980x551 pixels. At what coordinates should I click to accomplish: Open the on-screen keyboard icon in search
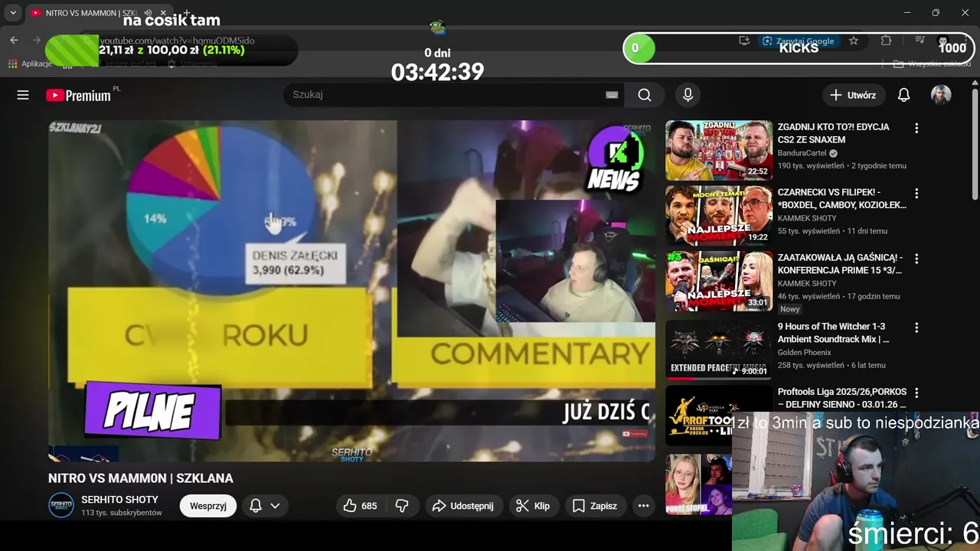612,95
